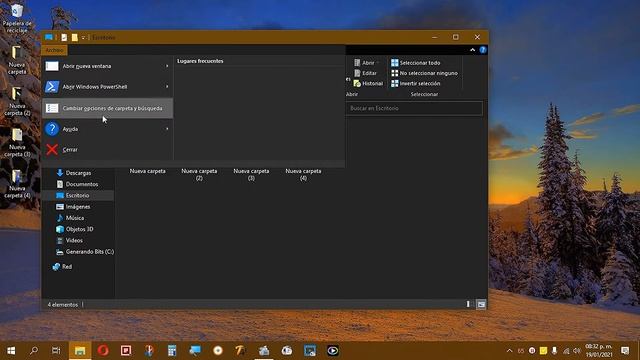The width and height of the screenshot is (640, 360).
Task: Open the network icon in the system tray
Action: [566, 351]
